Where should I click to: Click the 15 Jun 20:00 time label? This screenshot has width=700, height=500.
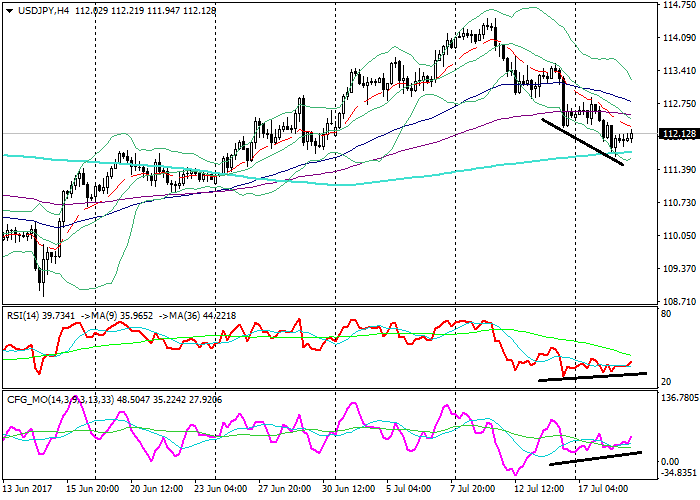pyautogui.click(x=93, y=489)
